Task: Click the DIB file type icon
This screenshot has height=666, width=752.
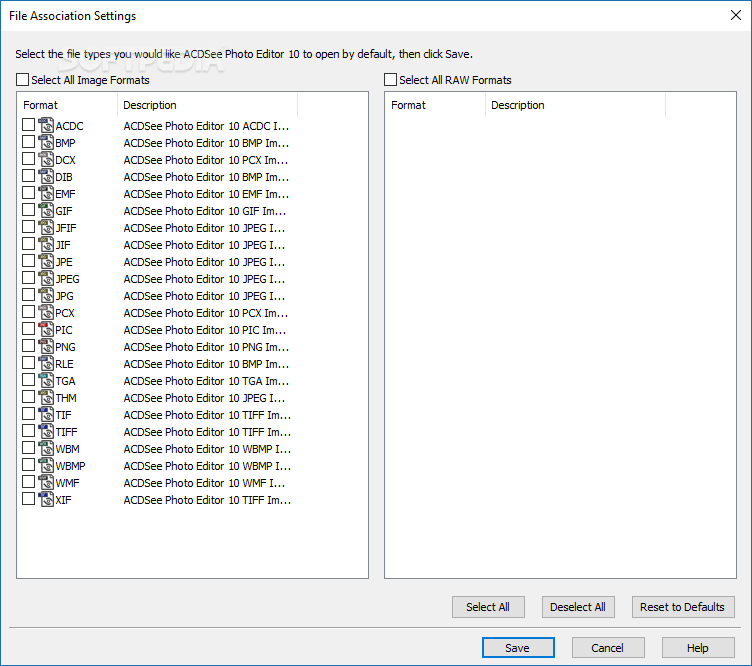Action: (46, 176)
